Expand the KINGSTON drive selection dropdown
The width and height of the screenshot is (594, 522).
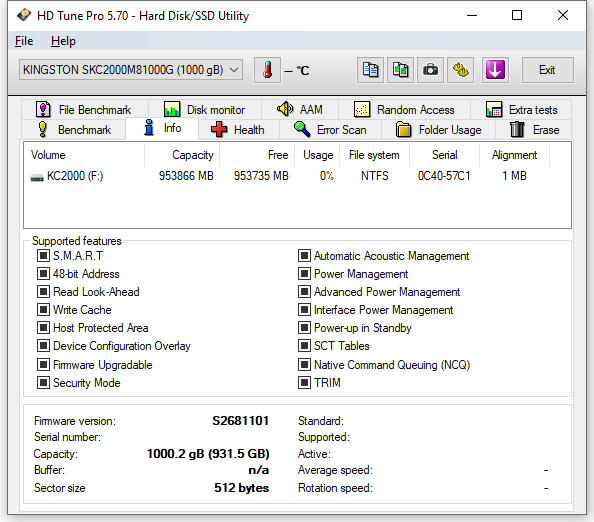(x=131, y=70)
